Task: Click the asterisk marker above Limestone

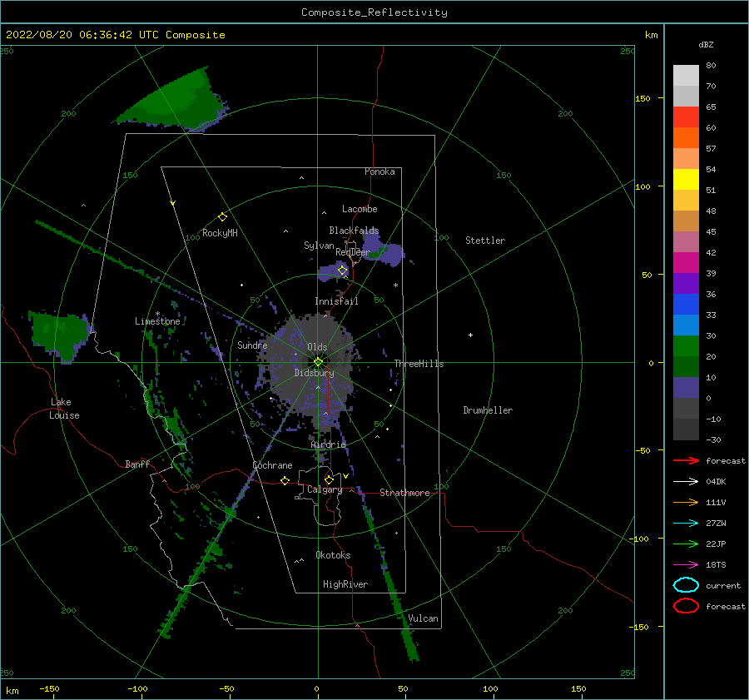Action: pos(157,314)
